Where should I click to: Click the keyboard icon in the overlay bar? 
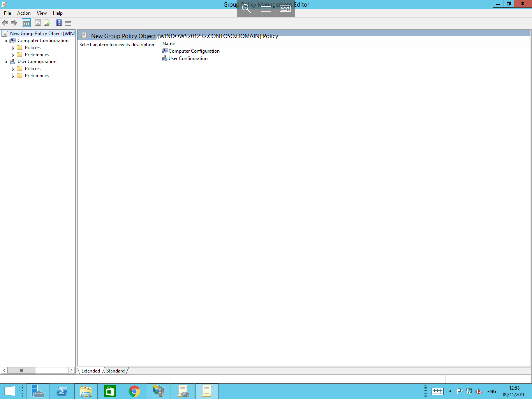click(285, 9)
